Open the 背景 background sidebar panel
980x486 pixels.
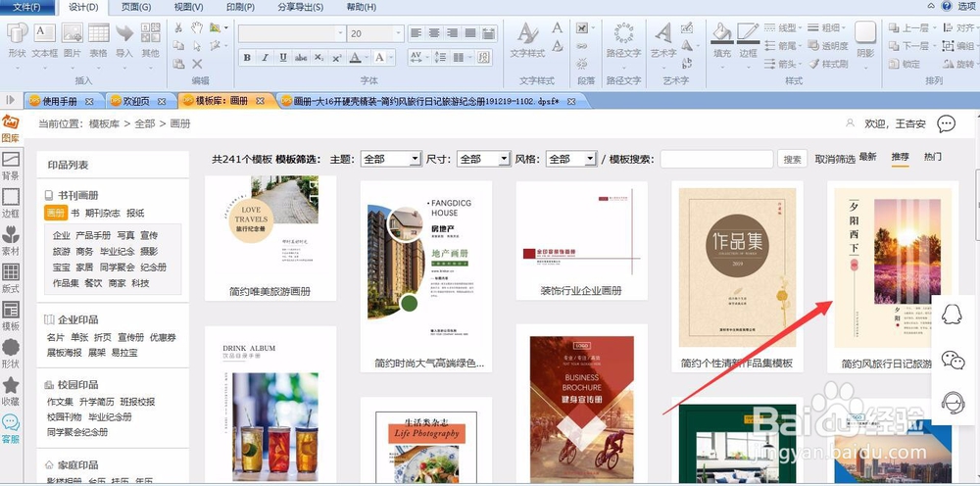point(11,166)
